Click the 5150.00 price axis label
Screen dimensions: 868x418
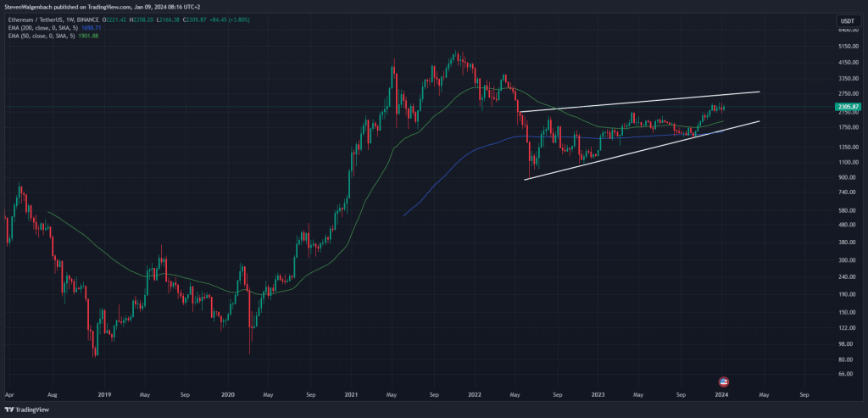pos(847,47)
